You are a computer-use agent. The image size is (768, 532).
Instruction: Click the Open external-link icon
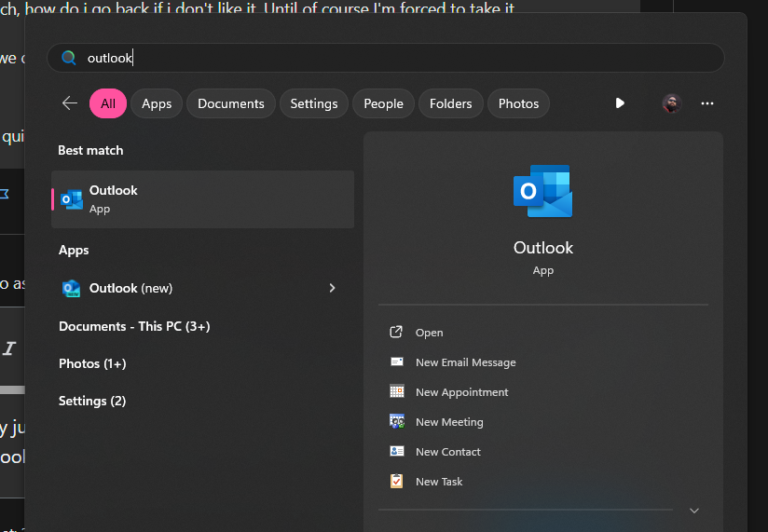click(x=396, y=333)
